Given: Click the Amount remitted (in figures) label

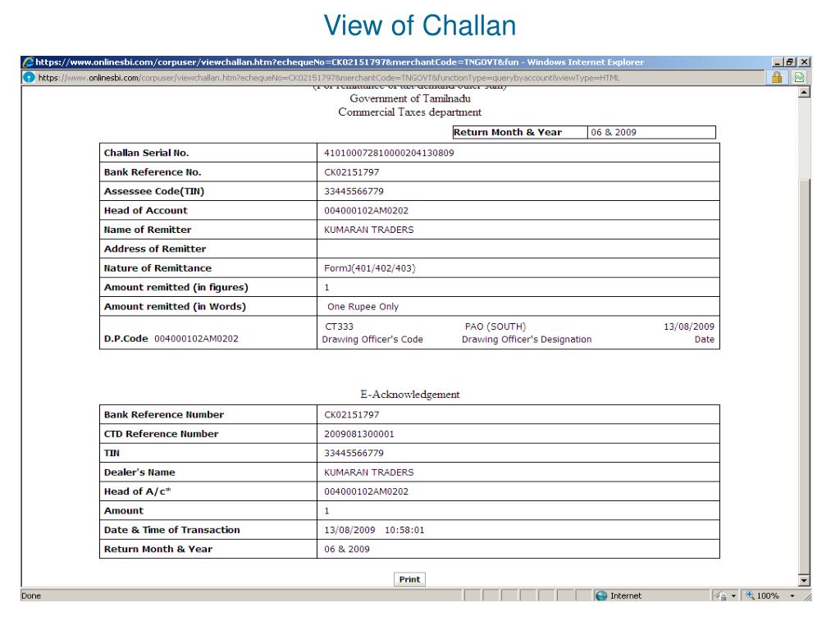Looking at the screenshot, I should click(x=176, y=287).
